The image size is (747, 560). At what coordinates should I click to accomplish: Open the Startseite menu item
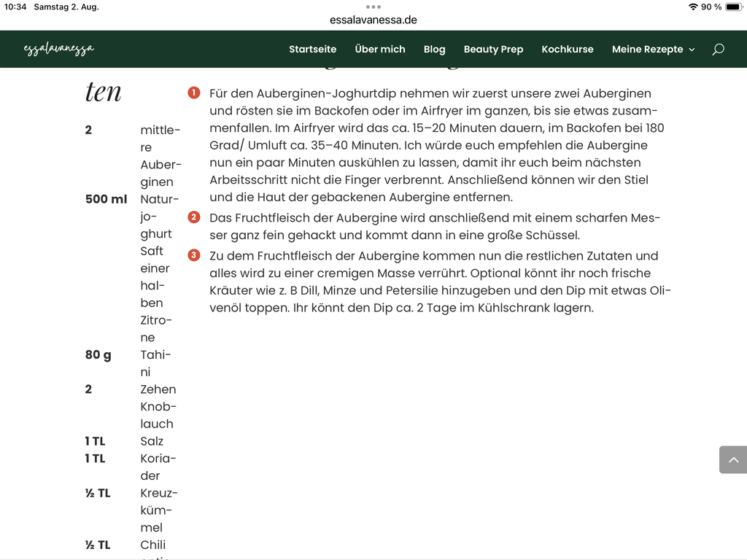click(x=312, y=49)
